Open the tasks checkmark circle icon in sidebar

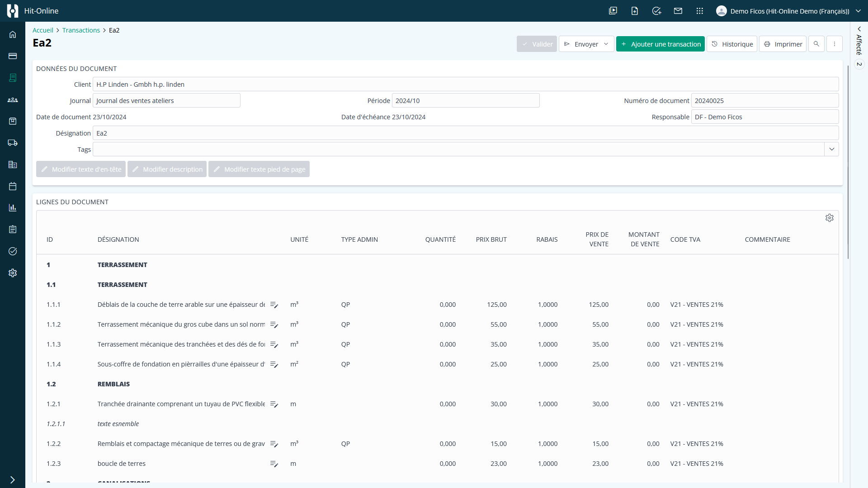[13, 251]
